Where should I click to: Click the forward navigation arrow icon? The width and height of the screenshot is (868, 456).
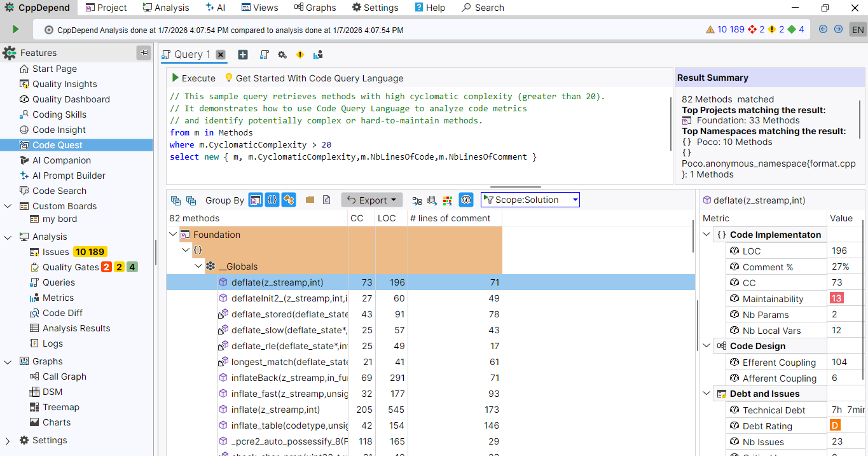[x=838, y=29]
